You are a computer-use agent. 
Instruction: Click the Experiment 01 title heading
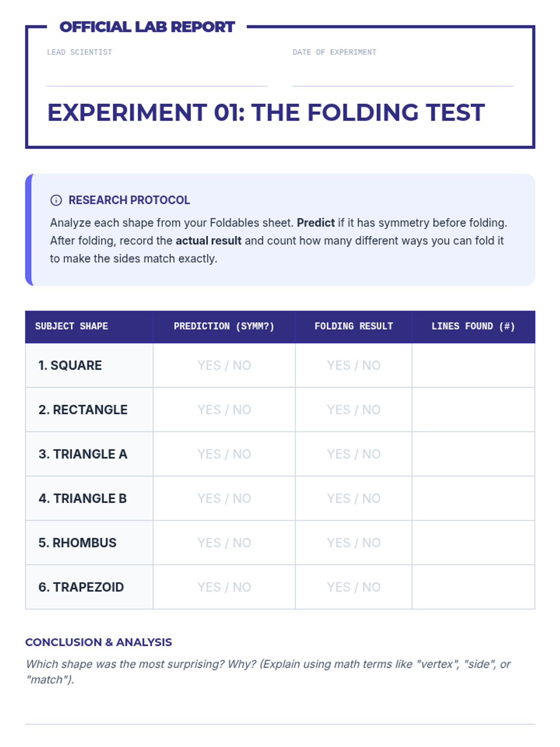pos(266,113)
